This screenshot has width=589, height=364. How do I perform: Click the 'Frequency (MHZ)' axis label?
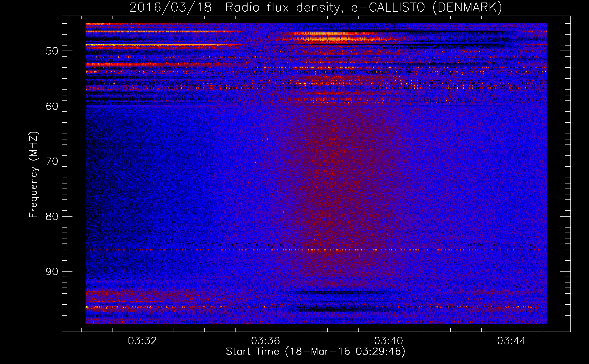tap(33, 175)
